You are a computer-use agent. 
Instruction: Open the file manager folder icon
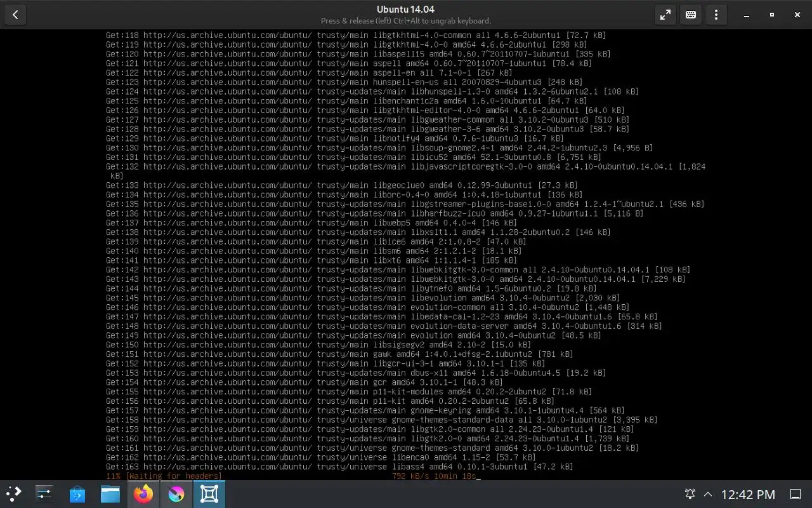click(x=110, y=494)
